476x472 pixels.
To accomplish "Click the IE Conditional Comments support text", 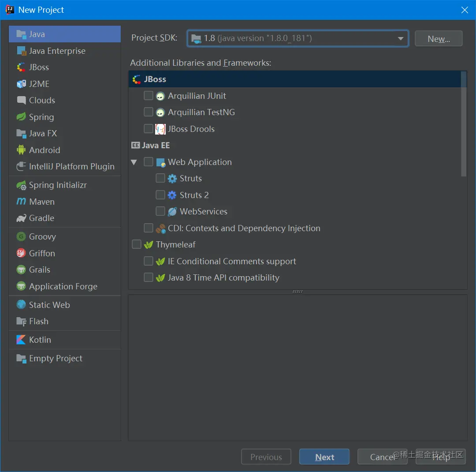I will [x=232, y=262].
